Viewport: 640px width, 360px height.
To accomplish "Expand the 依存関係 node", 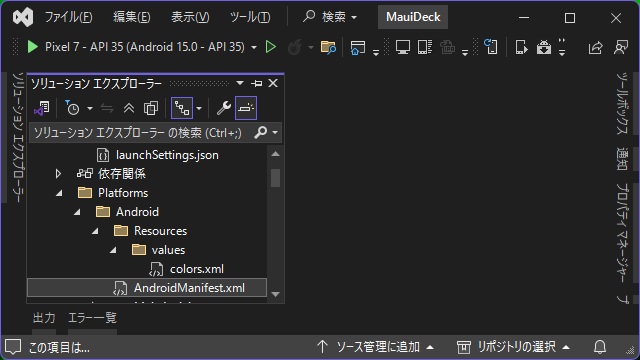I will pos(58,174).
